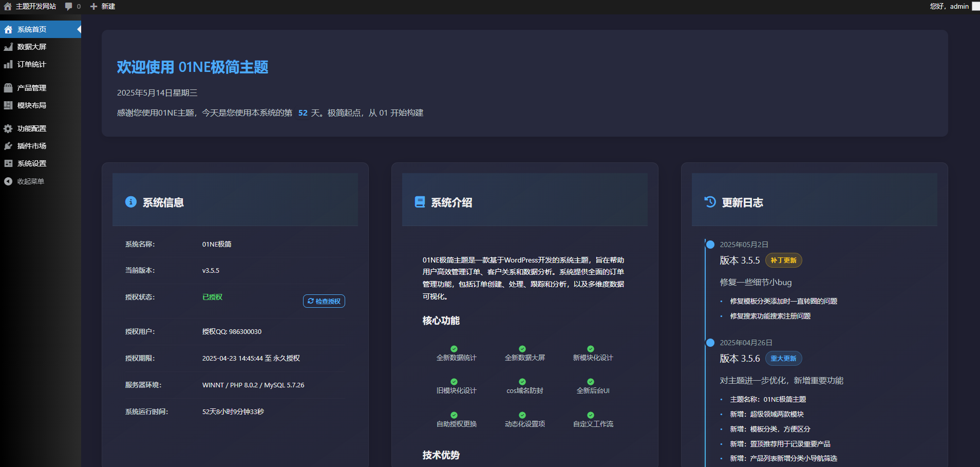Click the home icon in the admin bar
980x467 pixels.
[8, 6]
